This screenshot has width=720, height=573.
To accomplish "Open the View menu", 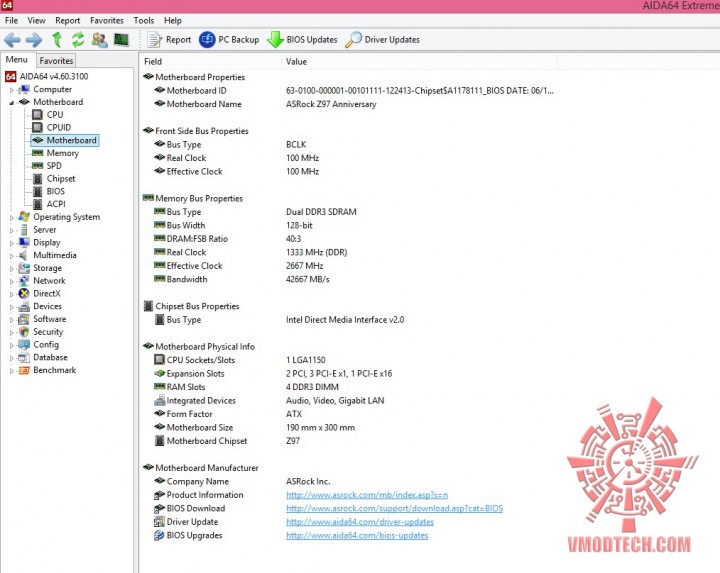I will point(36,21).
